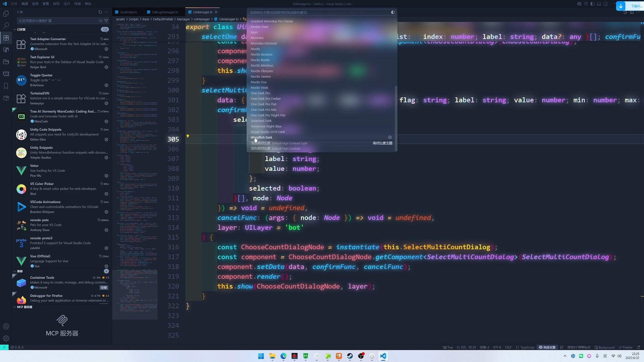Open the Search view in the activity bar
The width and height of the screenshot is (644, 362).
pyautogui.click(x=6, y=25)
